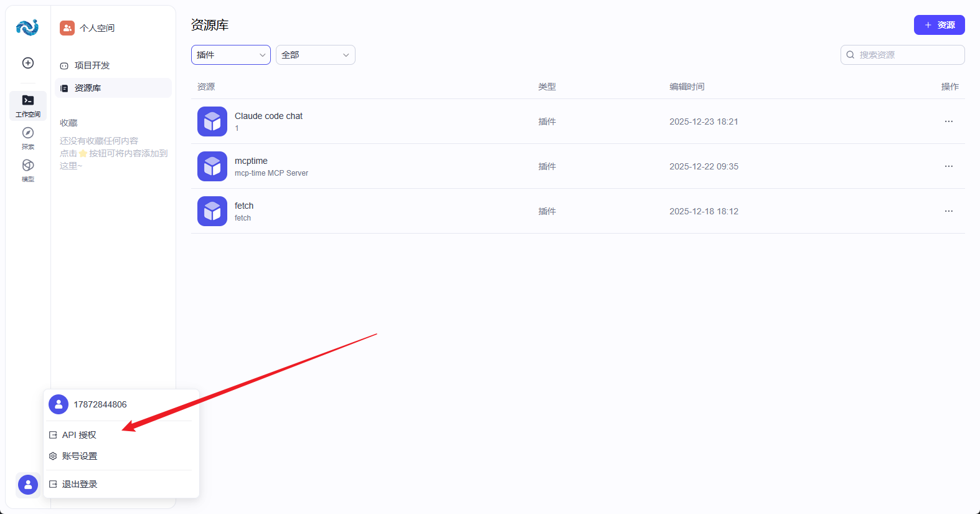Image resolution: width=980 pixels, height=514 pixels.
Task: Click the fetch plugin cube icon
Action: [x=212, y=211]
